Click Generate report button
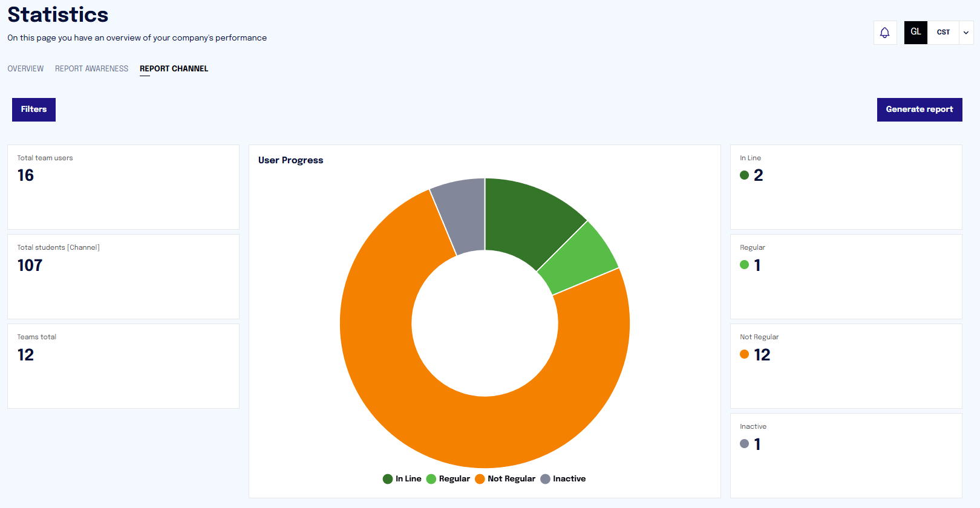 [x=919, y=109]
